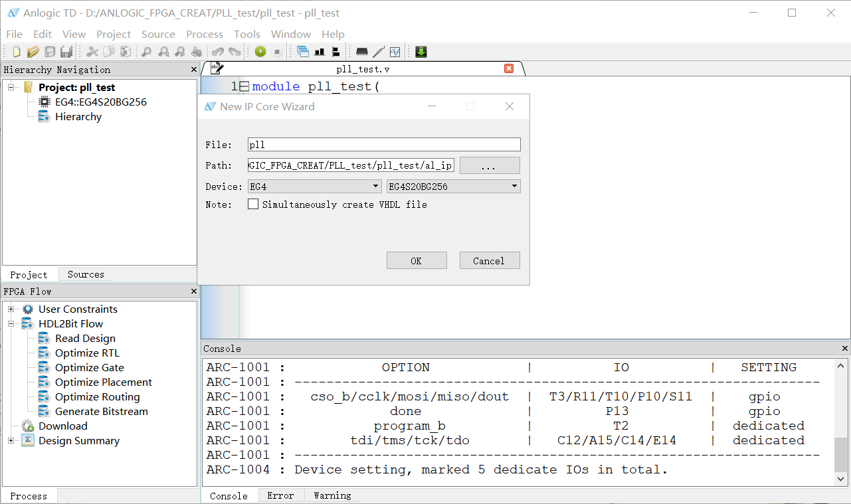Click the Console vertical scrollbar thumb
Screen dimensions: 851x504
[x=841, y=454]
